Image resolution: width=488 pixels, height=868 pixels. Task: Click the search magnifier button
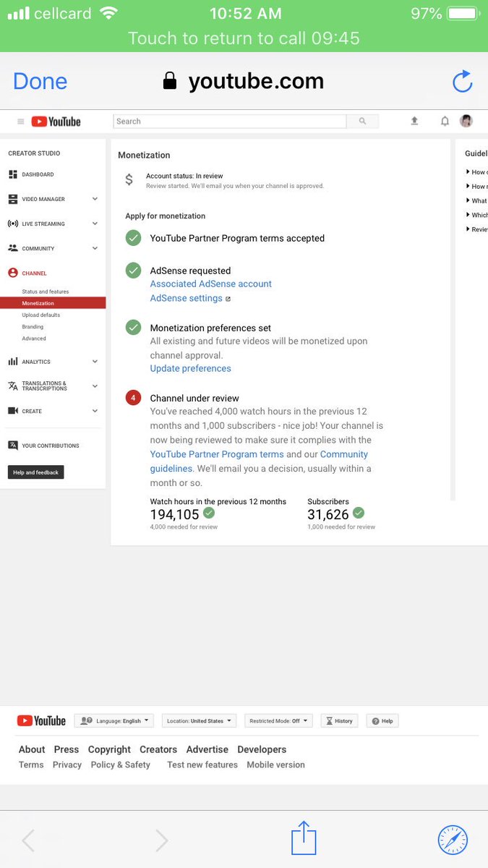click(x=363, y=122)
